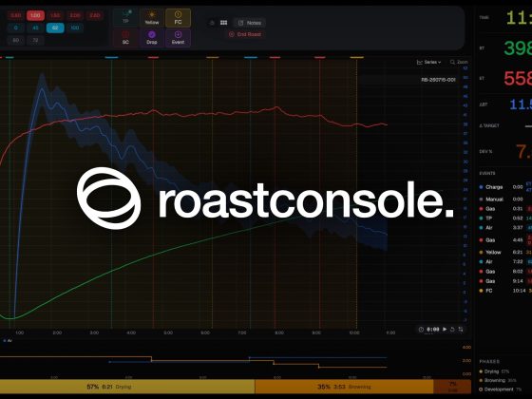Add a custom Event marker
Screen dimensions: 532x399
178,38
